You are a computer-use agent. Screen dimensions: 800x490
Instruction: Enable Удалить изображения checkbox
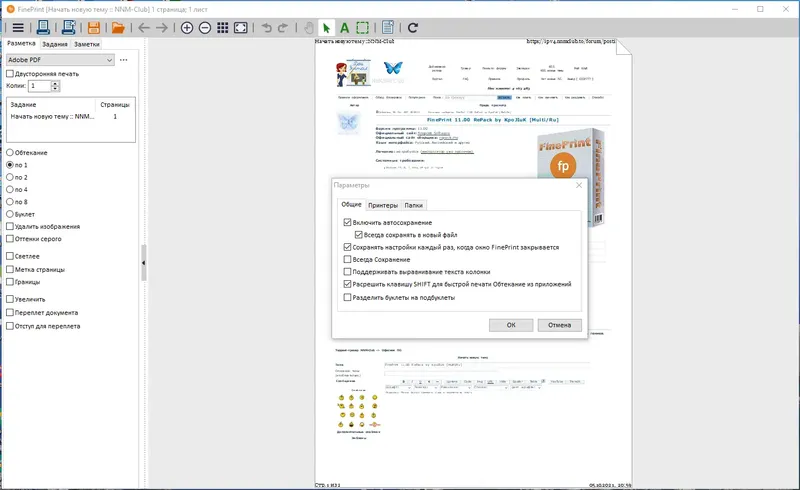[x=10, y=226]
